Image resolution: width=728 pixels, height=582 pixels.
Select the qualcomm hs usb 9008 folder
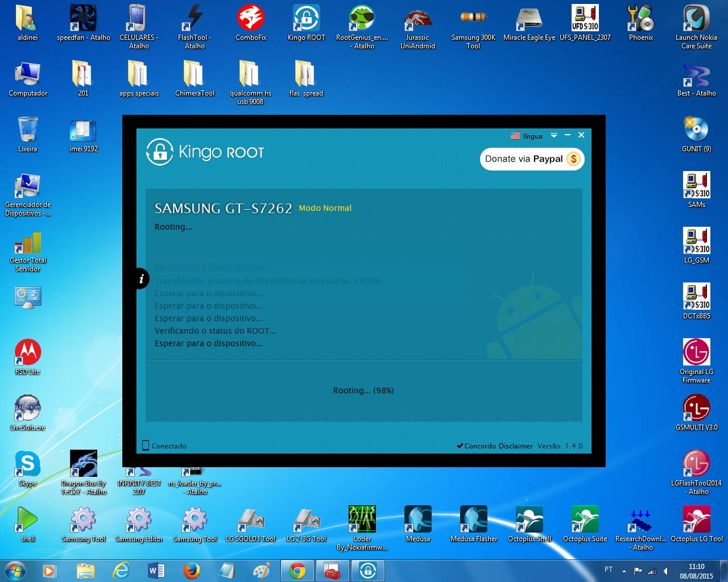(251, 83)
